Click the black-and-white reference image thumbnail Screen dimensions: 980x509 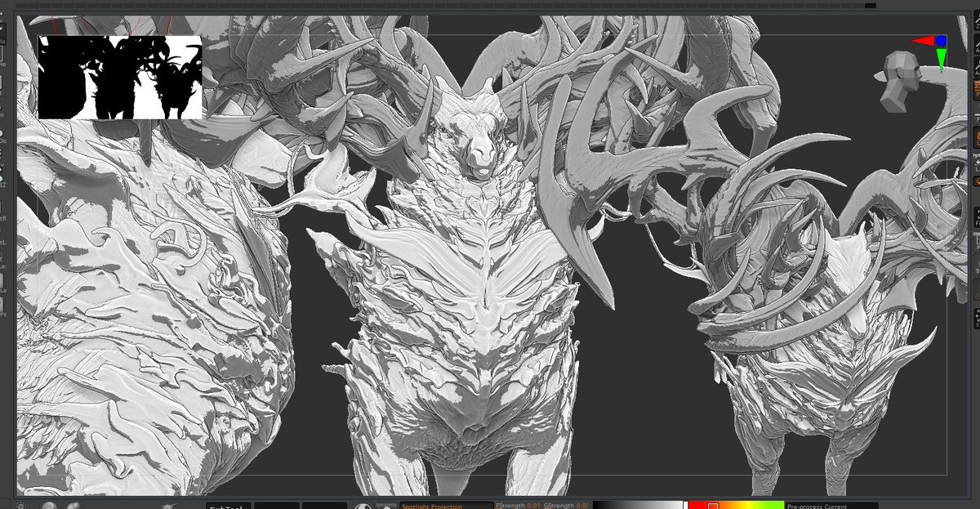(118, 74)
